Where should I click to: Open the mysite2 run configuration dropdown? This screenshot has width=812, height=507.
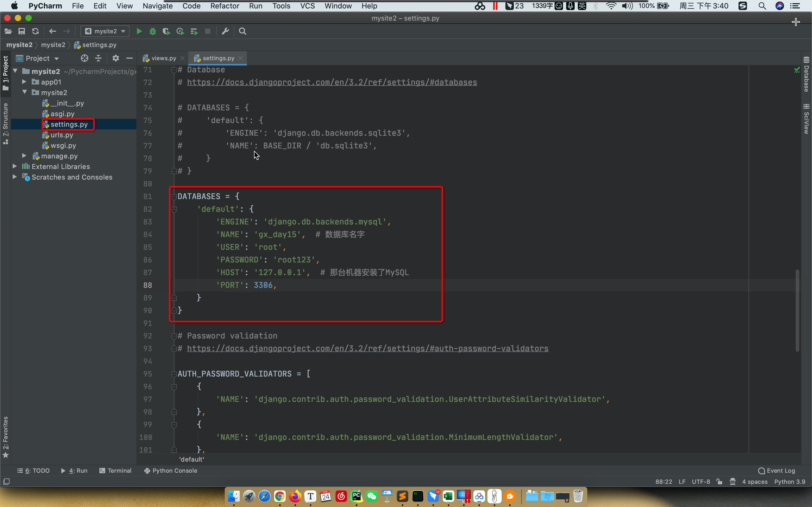point(105,31)
